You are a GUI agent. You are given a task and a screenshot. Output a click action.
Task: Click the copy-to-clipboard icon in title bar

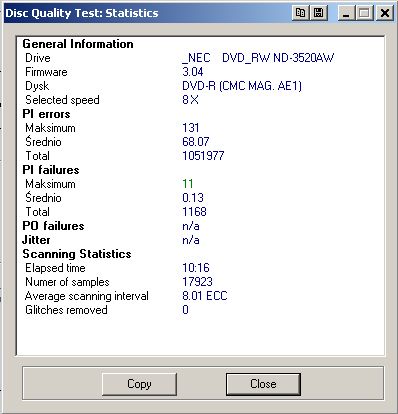pos(300,13)
